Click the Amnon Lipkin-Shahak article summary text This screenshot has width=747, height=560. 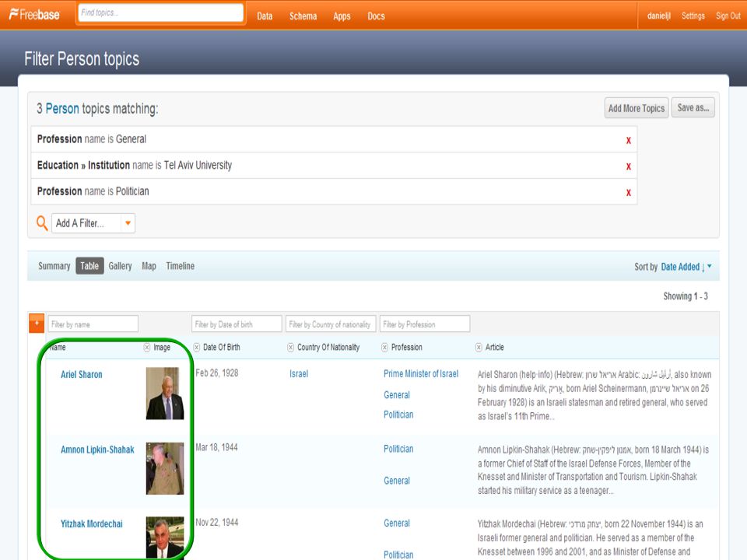(593, 470)
